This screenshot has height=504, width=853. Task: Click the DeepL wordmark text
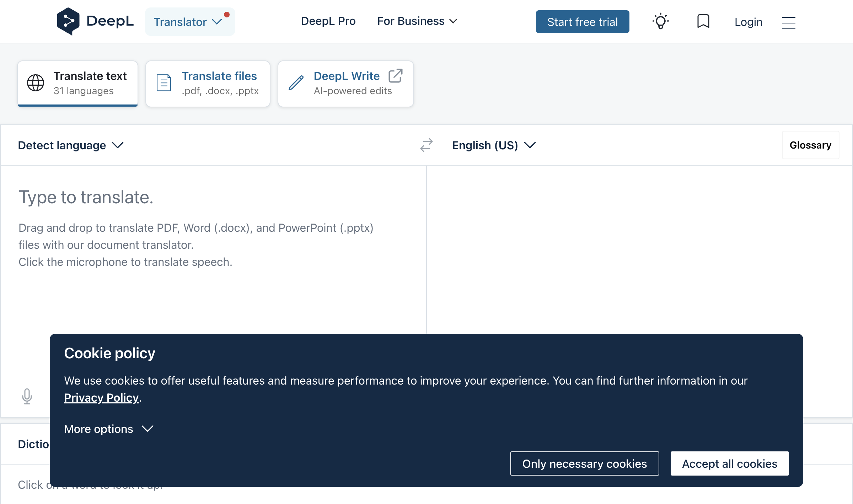pos(110,21)
